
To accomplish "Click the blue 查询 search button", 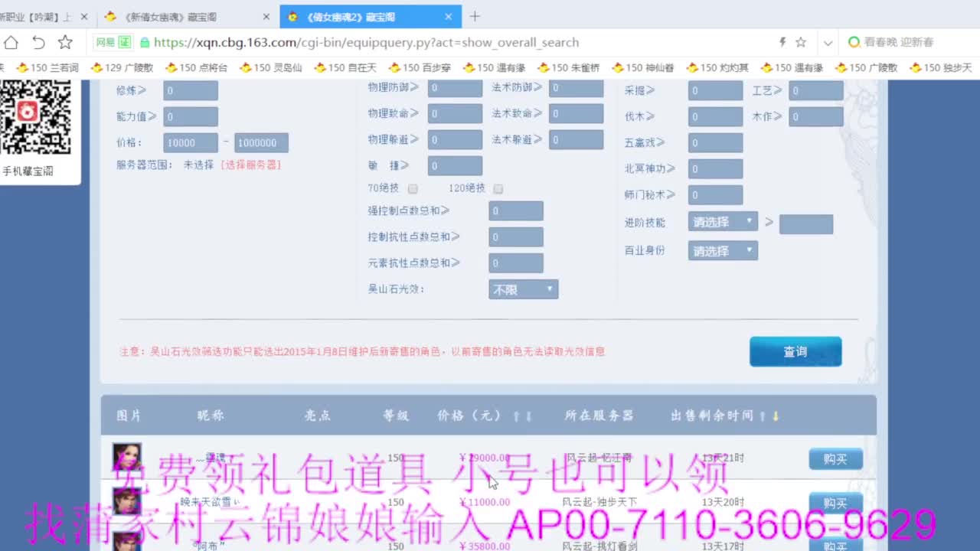I will (795, 351).
